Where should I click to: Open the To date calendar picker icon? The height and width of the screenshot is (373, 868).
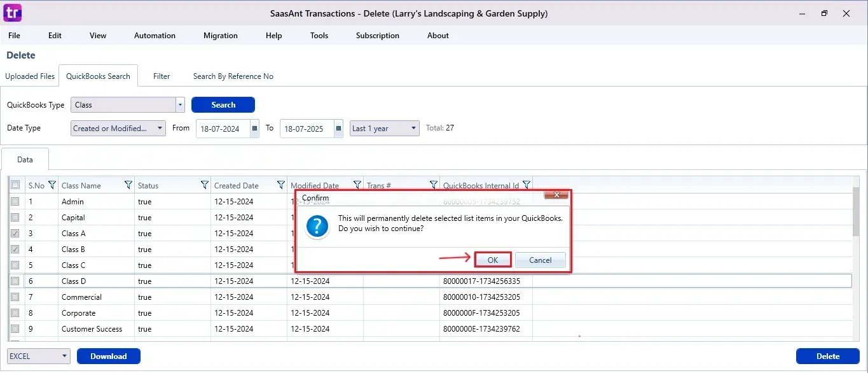338,129
